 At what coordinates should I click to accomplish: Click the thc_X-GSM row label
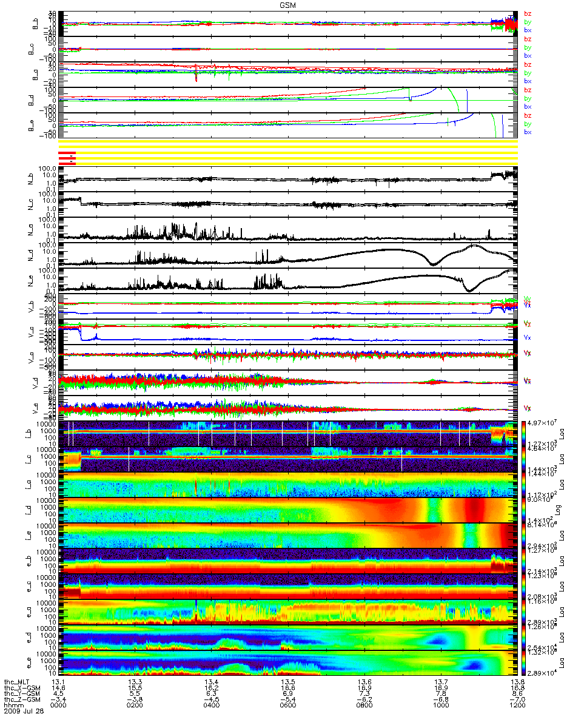point(21,688)
